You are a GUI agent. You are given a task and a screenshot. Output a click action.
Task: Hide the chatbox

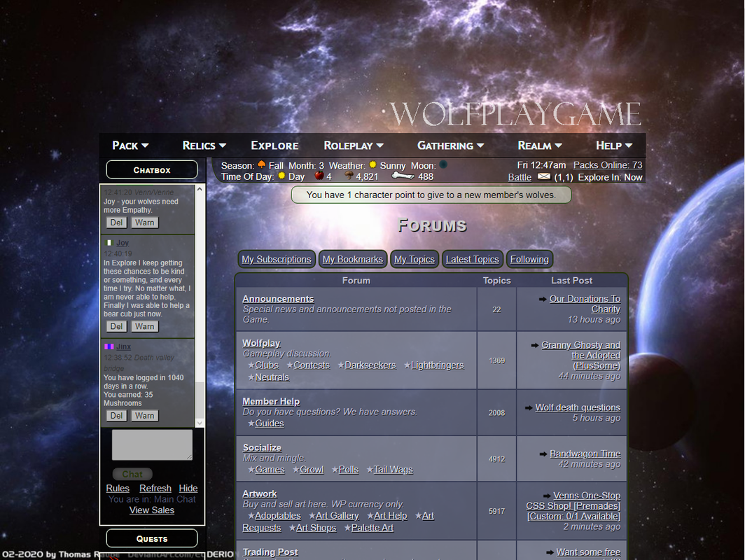[x=188, y=489]
